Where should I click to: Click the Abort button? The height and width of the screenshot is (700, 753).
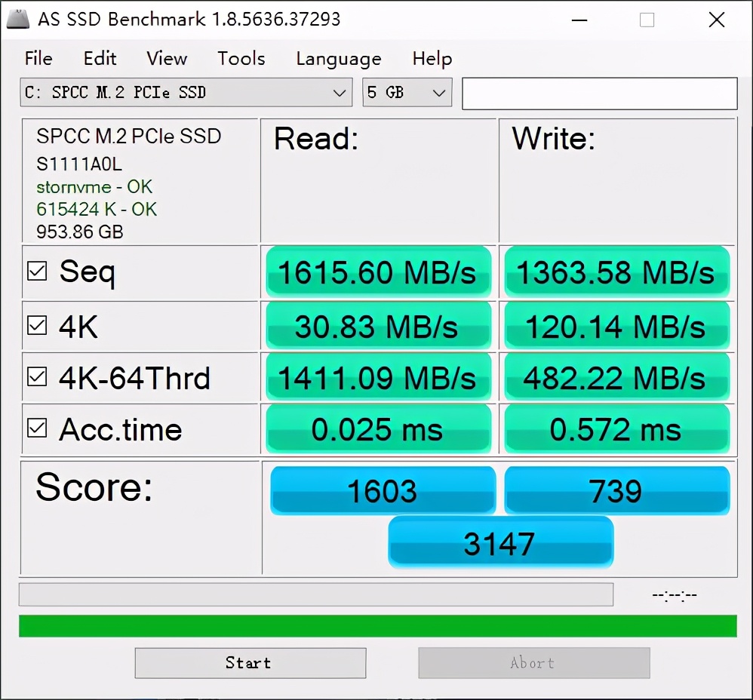click(533, 662)
